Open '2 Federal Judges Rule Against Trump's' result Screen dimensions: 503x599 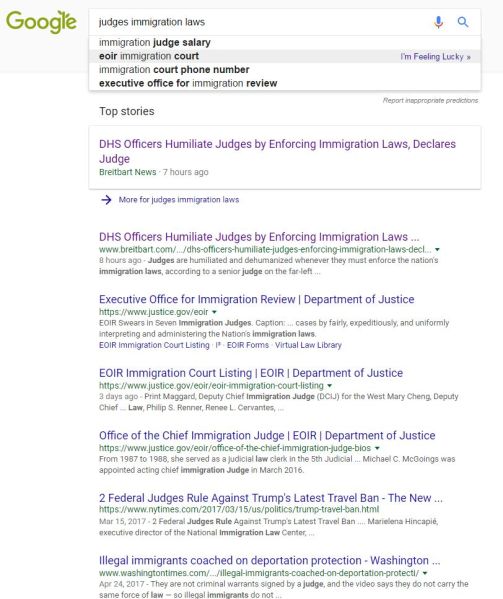[271, 498]
